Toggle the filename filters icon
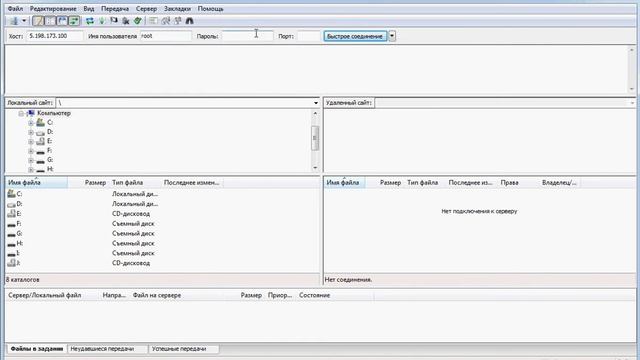Screen dimensions: 640x360 coord(153,21)
